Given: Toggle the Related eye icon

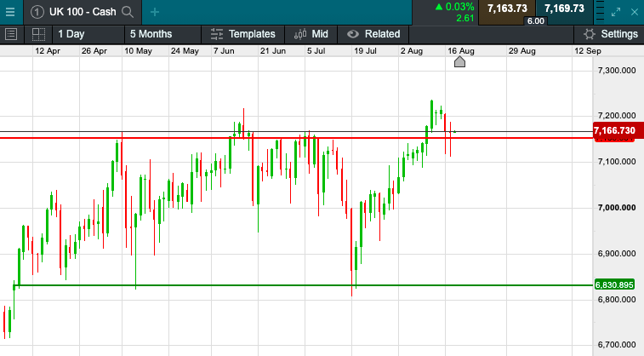Looking at the screenshot, I should (352, 34).
